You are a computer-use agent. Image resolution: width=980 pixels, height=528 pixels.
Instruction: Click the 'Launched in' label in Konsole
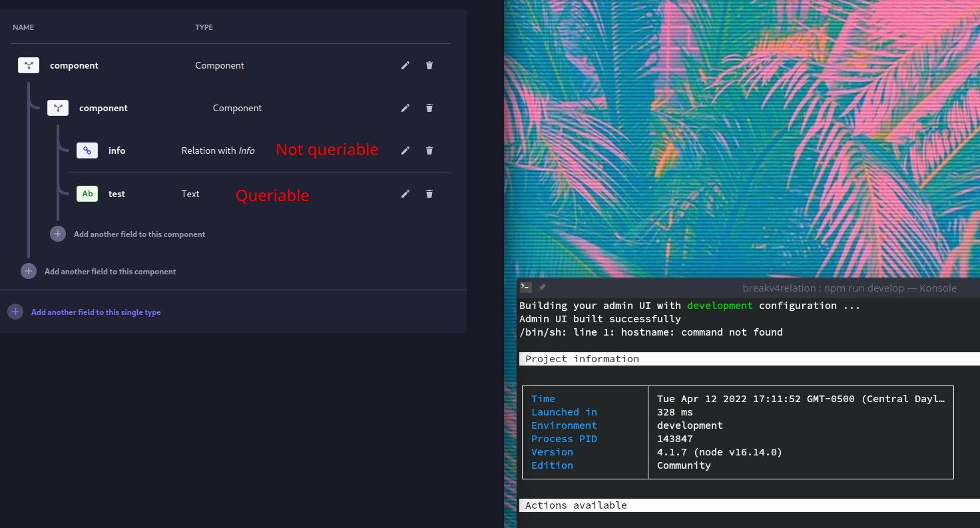[x=564, y=412]
